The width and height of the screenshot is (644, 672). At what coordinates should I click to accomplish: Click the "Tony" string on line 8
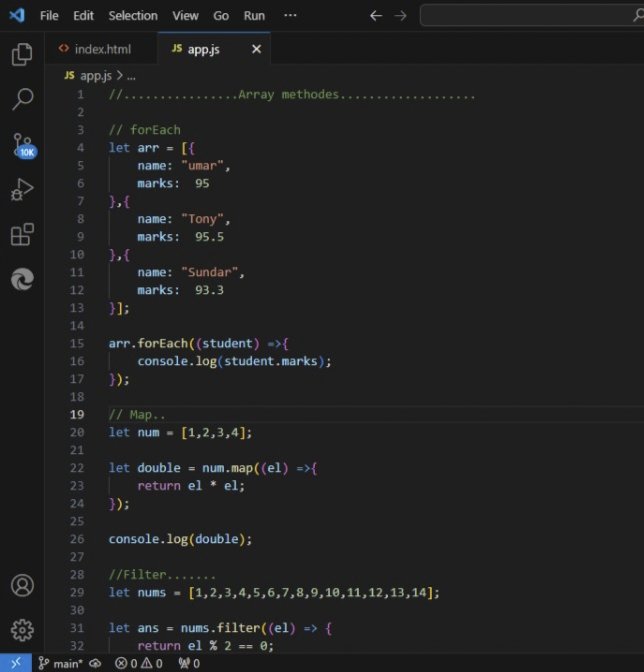202,219
